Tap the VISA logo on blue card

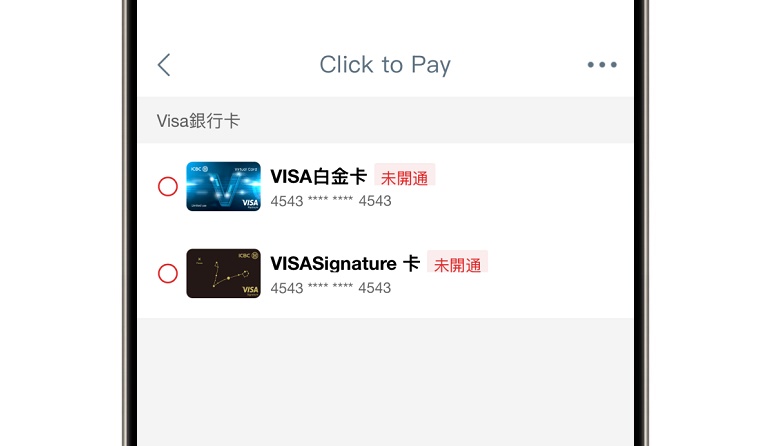pos(250,203)
